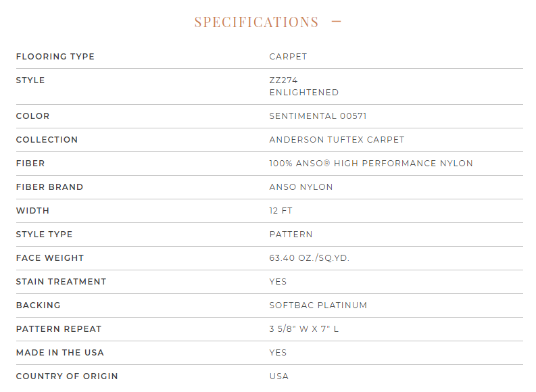Select the Anso High Performance Nylon fiber text
The width and height of the screenshot is (536, 392).
[371, 163]
